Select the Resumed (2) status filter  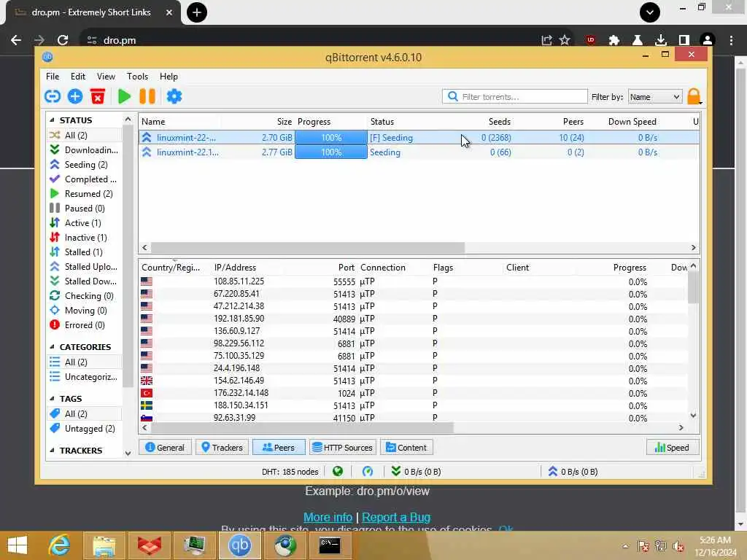pyautogui.click(x=84, y=194)
